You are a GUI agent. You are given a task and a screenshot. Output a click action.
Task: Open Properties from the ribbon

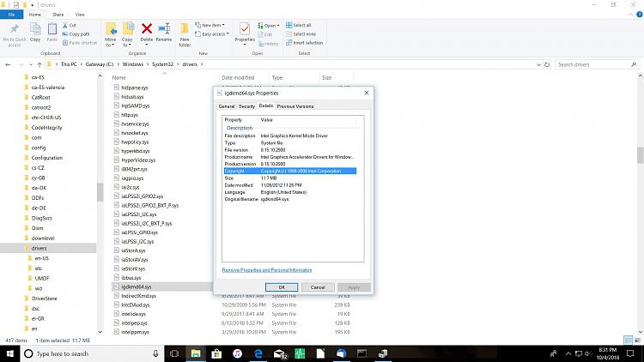[x=245, y=33]
